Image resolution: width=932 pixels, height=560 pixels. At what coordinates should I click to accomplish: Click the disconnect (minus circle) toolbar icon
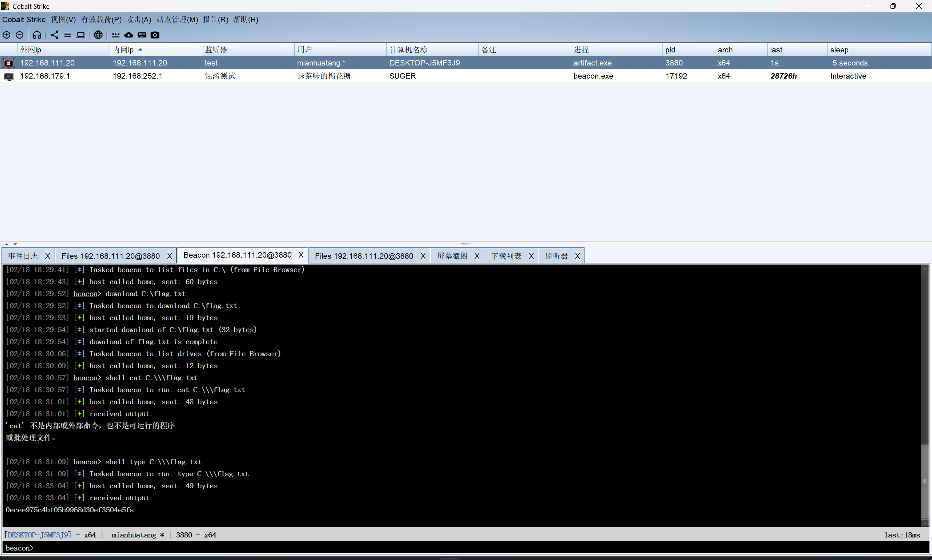coord(20,35)
